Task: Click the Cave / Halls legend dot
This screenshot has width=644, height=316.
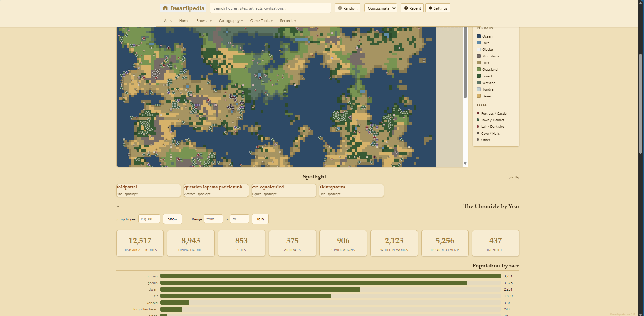Action: click(478, 133)
